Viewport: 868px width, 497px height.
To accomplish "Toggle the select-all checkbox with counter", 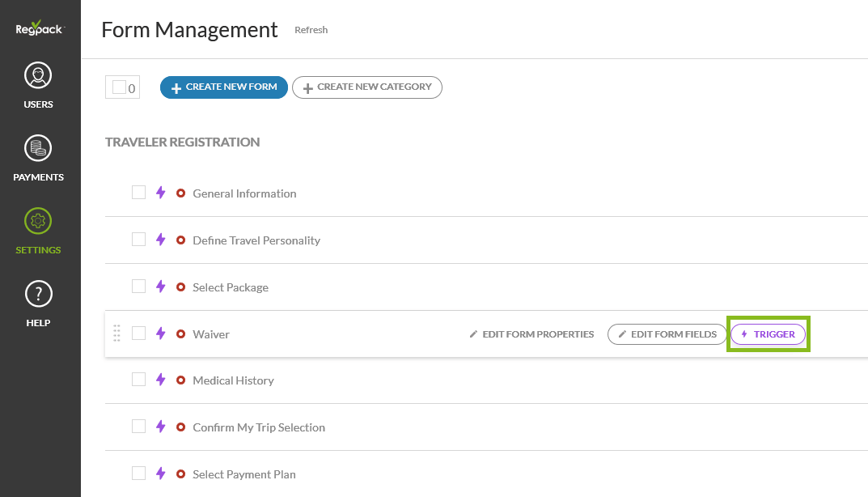I will click(x=119, y=87).
